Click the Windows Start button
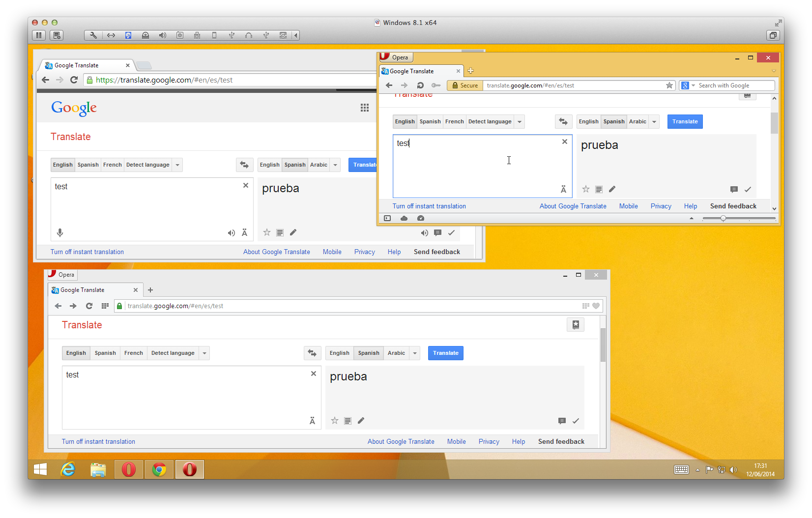The width and height of the screenshot is (812, 518). point(40,470)
